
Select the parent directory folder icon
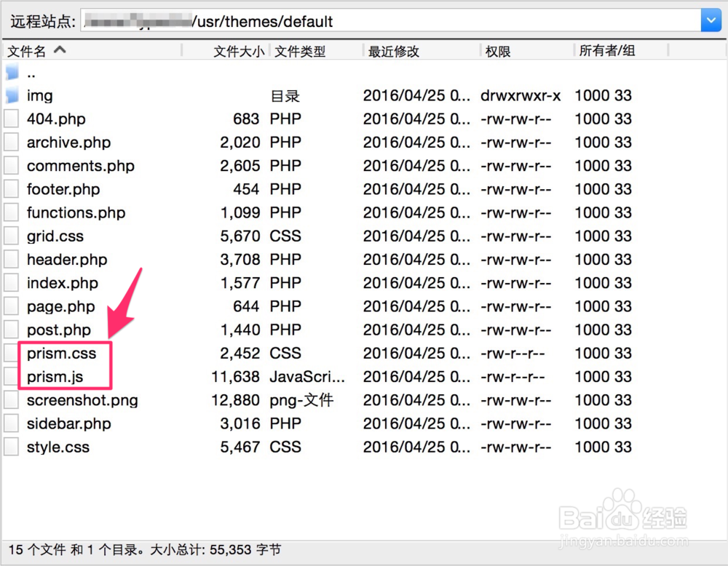10,71
